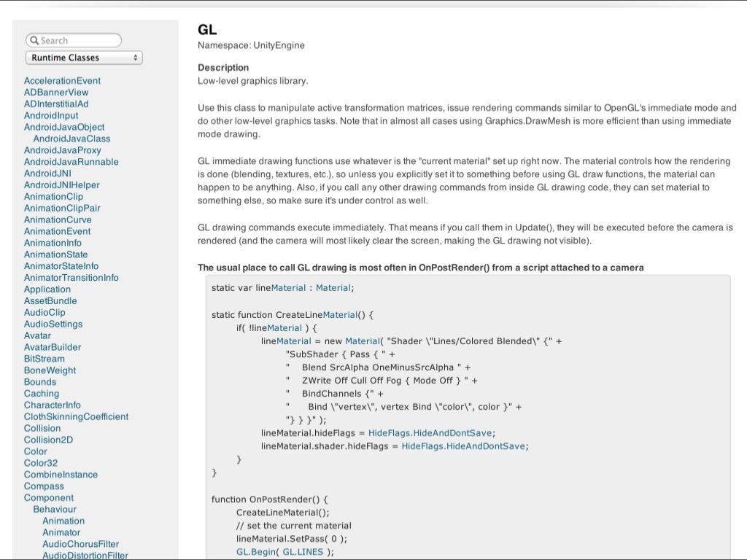Viewport: 747px width, 560px height.
Task: Open Caching class page
Action: tap(42, 394)
